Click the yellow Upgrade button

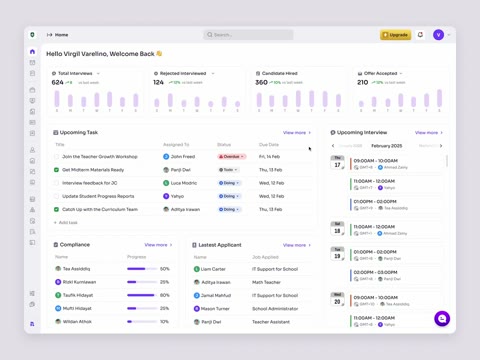point(396,35)
